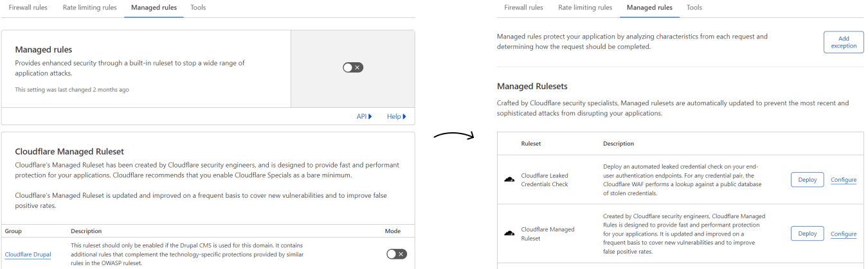Click cloud icon beside Cloudflare Leaked Credentials Check
This screenshot has width=868, height=269.
[x=509, y=180]
